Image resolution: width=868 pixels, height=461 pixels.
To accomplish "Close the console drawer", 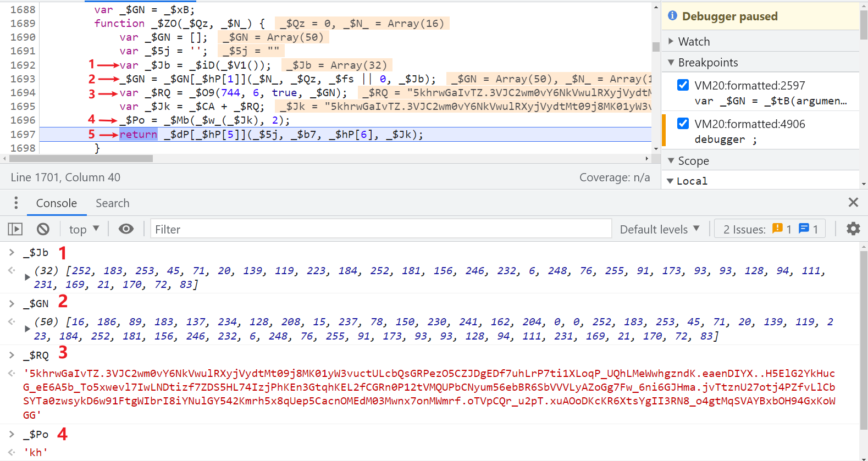I will click(x=853, y=202).
